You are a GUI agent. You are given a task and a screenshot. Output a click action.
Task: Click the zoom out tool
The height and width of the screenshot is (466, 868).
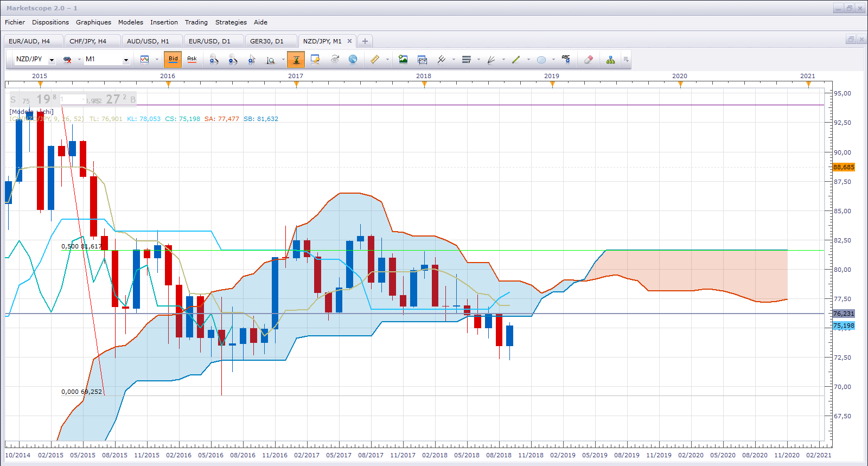coord(233,60)
